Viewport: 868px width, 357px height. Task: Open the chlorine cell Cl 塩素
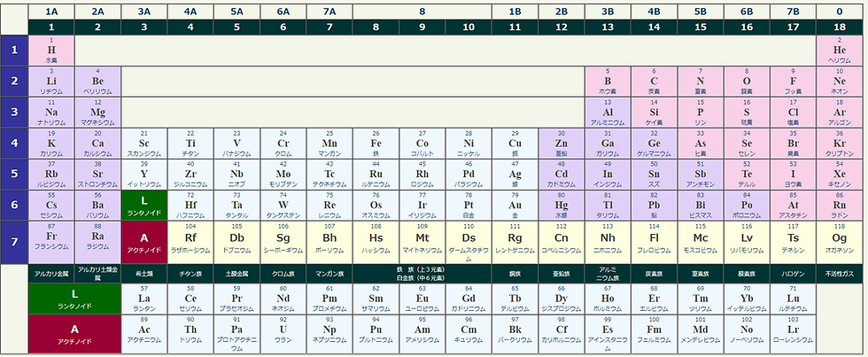[793, 113]
